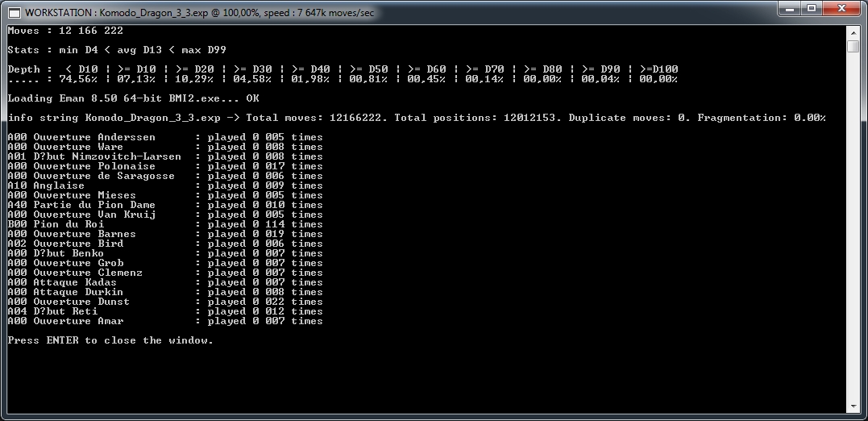Click the 'A40 Partie du Pion Dame' row
This screenshot has width=868, height=421.
(x=165, y=205)
